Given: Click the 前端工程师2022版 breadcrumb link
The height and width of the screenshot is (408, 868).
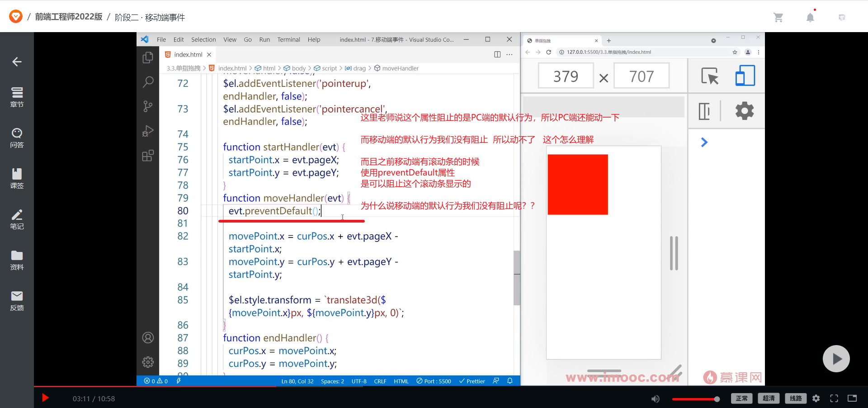Looking at the screenshot, I should [x=69, y=17].
